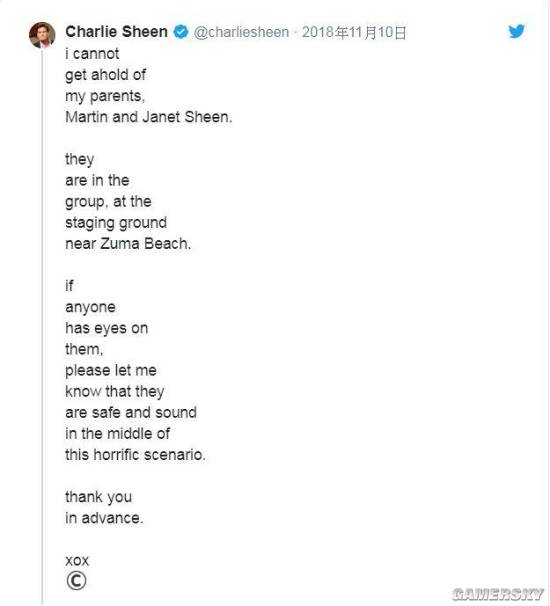Open the 2018年11月10日 tweet timestamp
Image resolution: width=550 pixels, height=606 pixels.
(x=354, y=32)
